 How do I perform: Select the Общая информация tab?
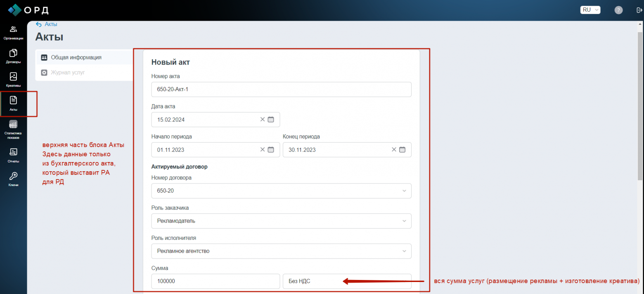click(84, 57)
